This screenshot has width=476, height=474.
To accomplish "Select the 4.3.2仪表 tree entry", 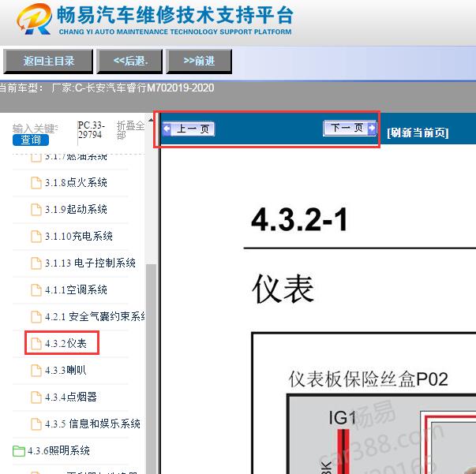I will tap(66, 343).
